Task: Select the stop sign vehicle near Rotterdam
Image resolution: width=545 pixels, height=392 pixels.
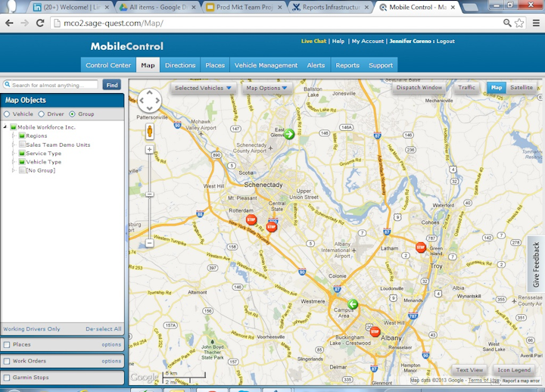Action: coord(251,219)
